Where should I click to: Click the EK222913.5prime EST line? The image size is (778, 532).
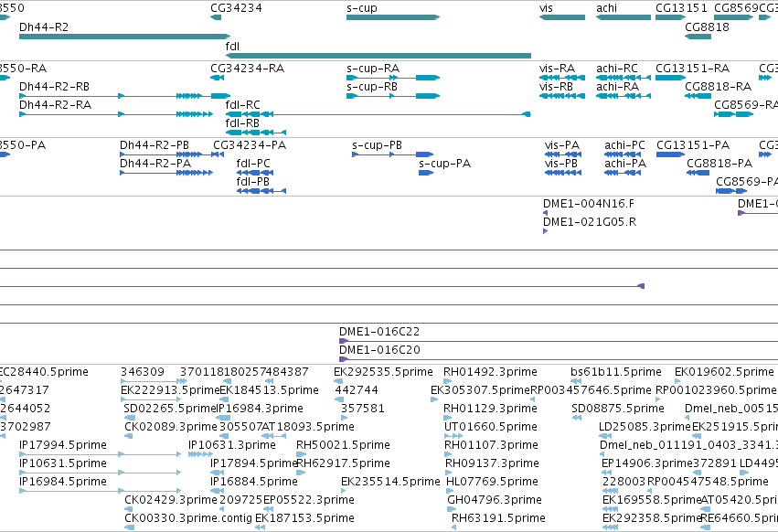tap(151, 399)
